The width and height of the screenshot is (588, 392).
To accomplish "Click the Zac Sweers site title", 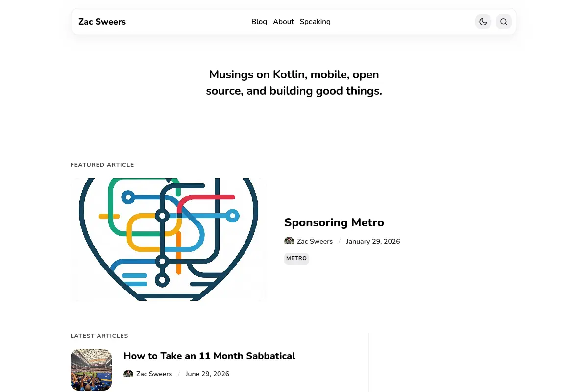I will coord(102,22).
